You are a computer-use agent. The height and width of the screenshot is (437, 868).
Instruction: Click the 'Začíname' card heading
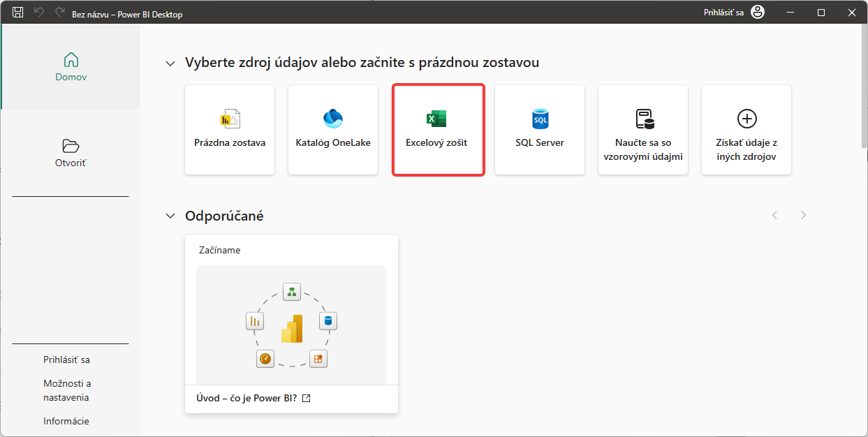219,250
